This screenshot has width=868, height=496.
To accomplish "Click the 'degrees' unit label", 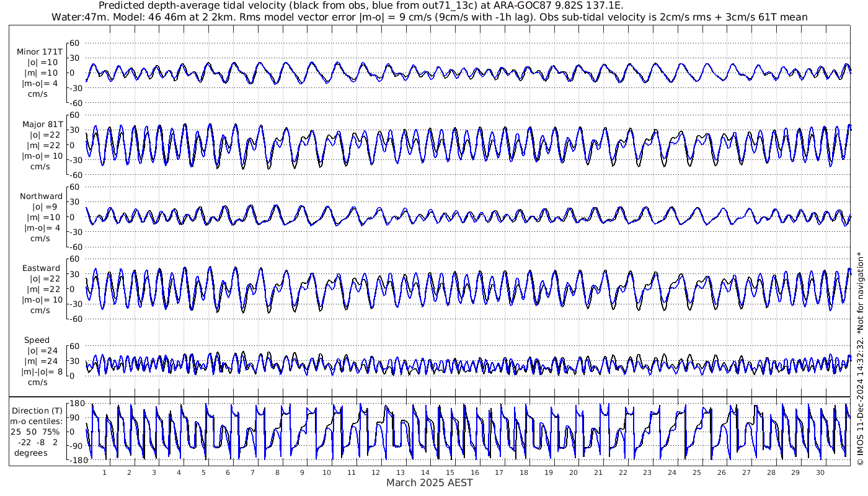I will click(x=31, y=453).
